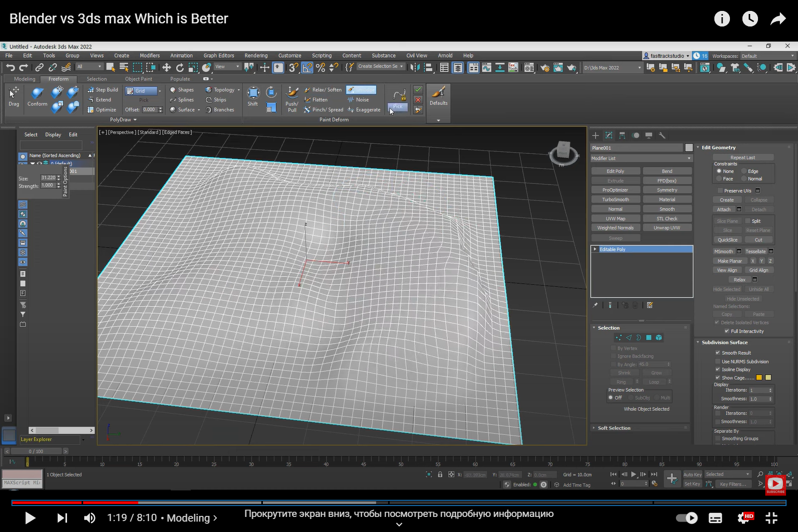The height and width of the screenshot is (532, 798).
Task: Apply the TurboSmooth modifier button
Action: coord(616,199)
